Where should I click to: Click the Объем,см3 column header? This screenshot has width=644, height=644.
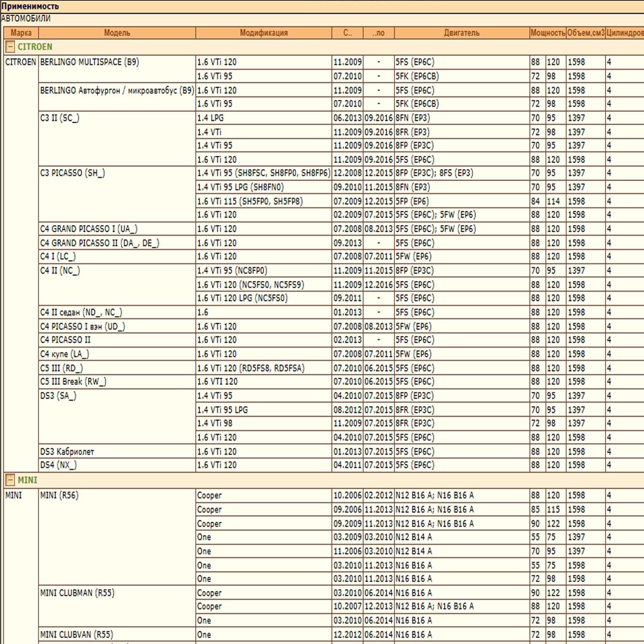click(586, 33)
